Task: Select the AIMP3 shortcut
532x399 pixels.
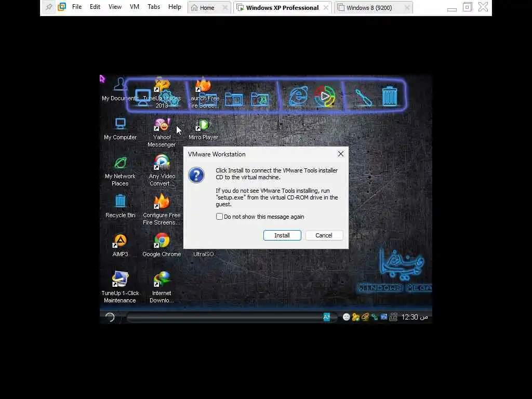Action: pyautogui.click(x=120, y=245)
